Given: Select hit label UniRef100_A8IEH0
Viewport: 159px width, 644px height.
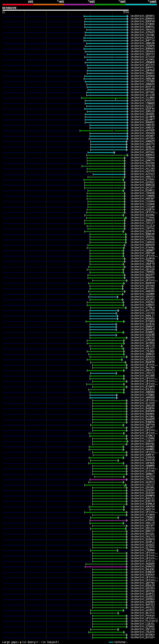Looking at the screenshot, I should [142, 149].
